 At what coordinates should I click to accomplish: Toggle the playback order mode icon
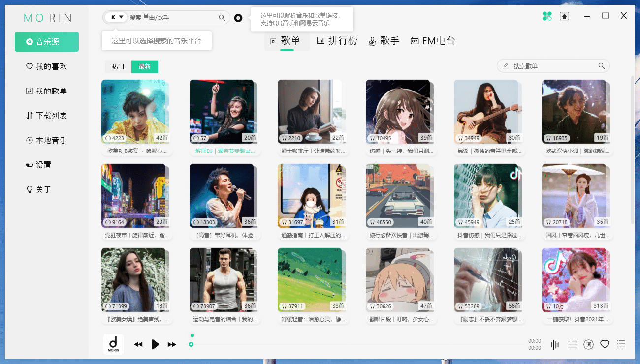pos(572,344)
